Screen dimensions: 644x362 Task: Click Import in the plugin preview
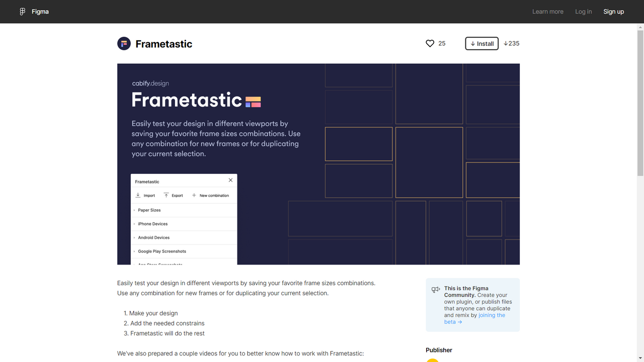(x=145, y=196)
